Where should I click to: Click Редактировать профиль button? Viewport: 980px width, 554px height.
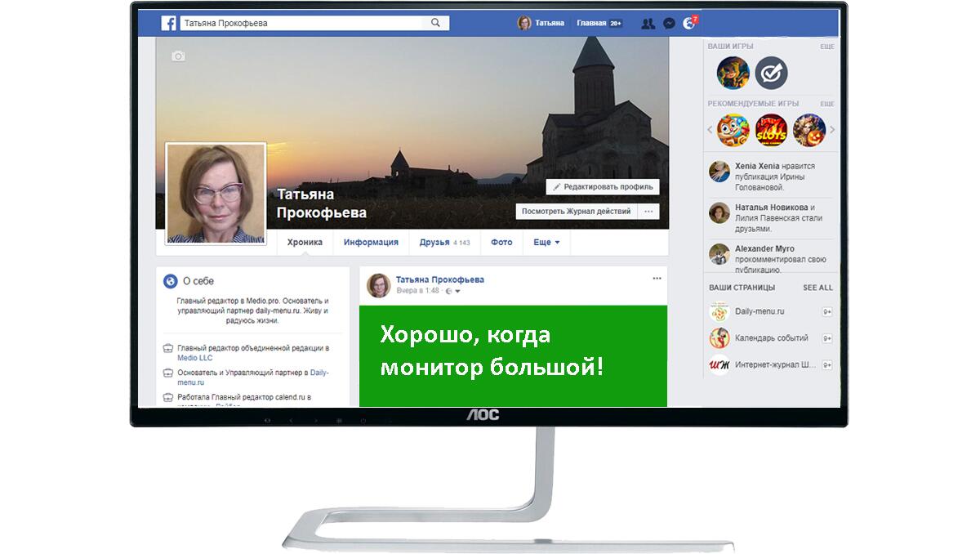[603, 187]
